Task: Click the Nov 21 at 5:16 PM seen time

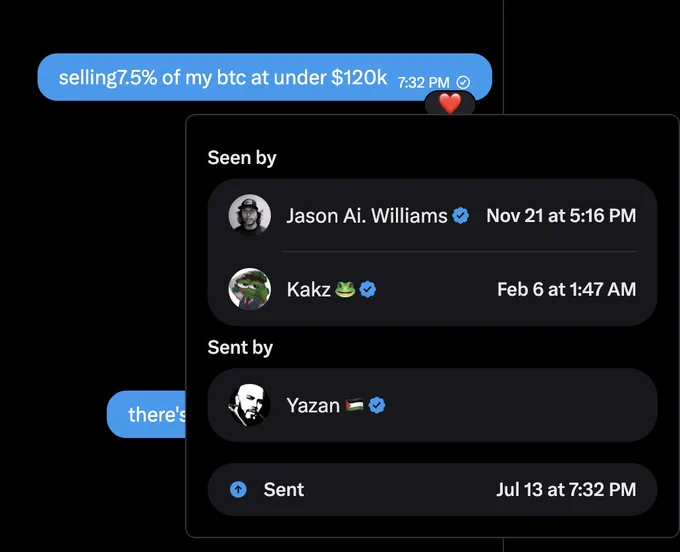Action: click(561, 216)
